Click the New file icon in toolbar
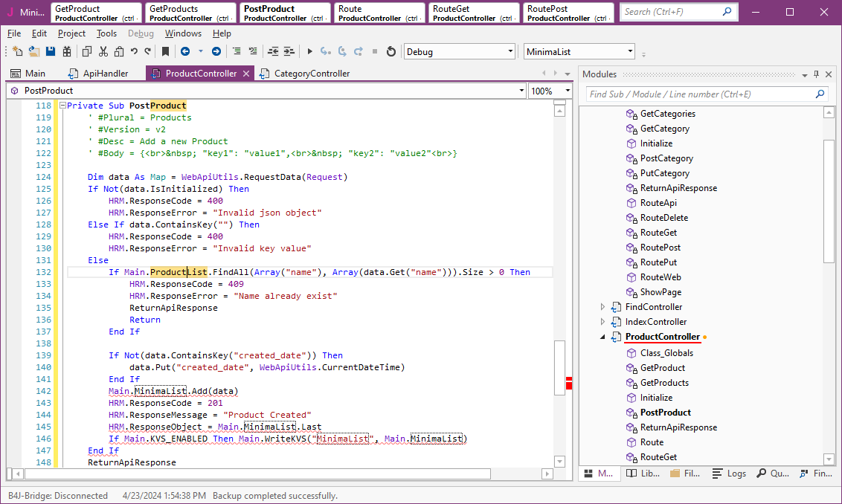Viewport: 842px width, 504px height. coord(18,51)
